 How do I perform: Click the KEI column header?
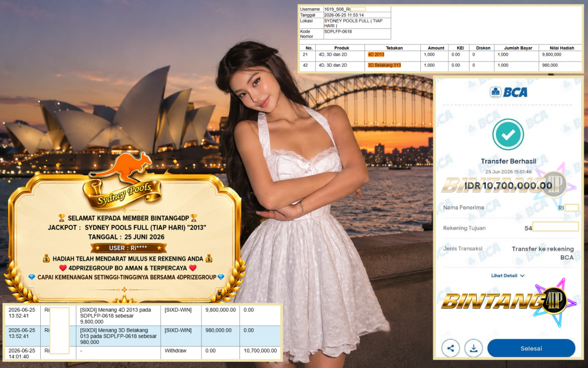[x=460, y=48]
